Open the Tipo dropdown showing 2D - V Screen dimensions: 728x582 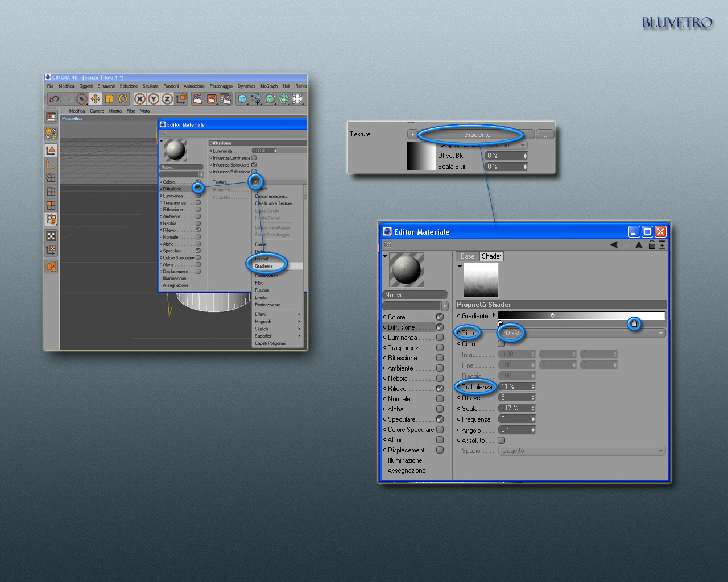(x=582, y=333)
